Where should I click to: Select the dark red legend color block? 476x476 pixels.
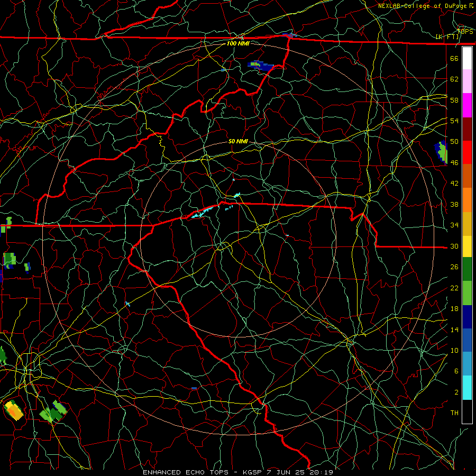467,129
